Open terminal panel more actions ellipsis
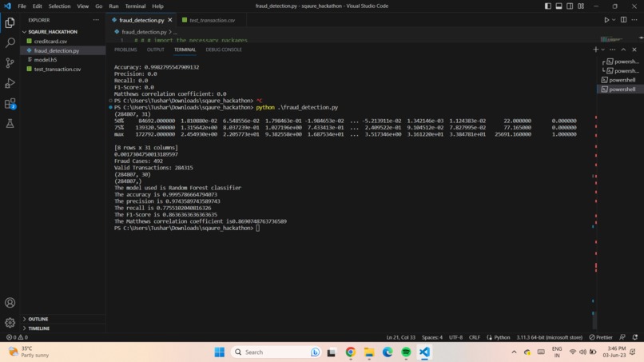644x362 pixels. (x=612, y=50)
